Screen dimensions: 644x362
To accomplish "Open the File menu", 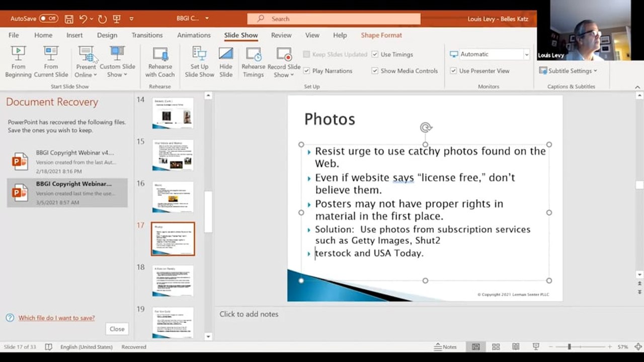I will [x=14, y=35].
